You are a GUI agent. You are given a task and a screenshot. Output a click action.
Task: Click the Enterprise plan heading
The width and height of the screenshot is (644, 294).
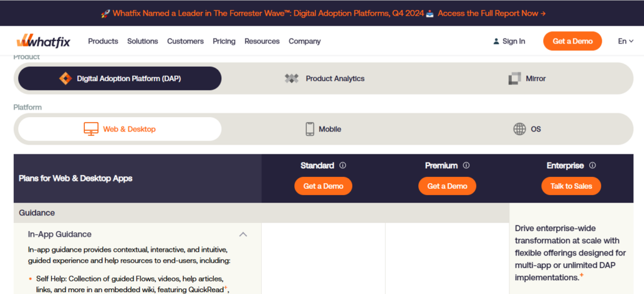coord(565,166)
